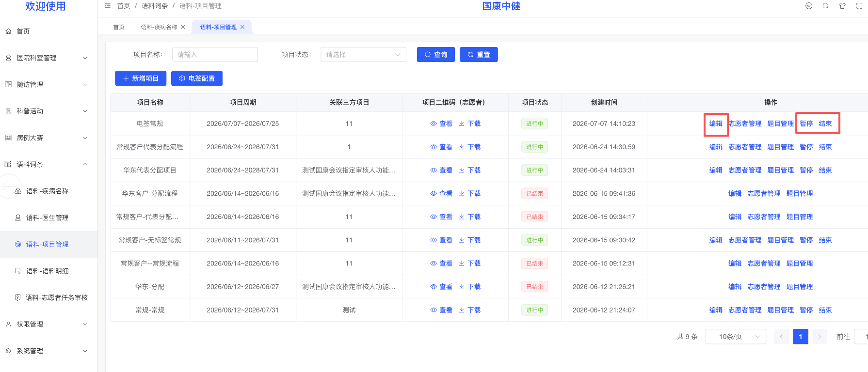The image size is (868, 372).
Task: Click 新增项目 button
Action: coord(141,78)
